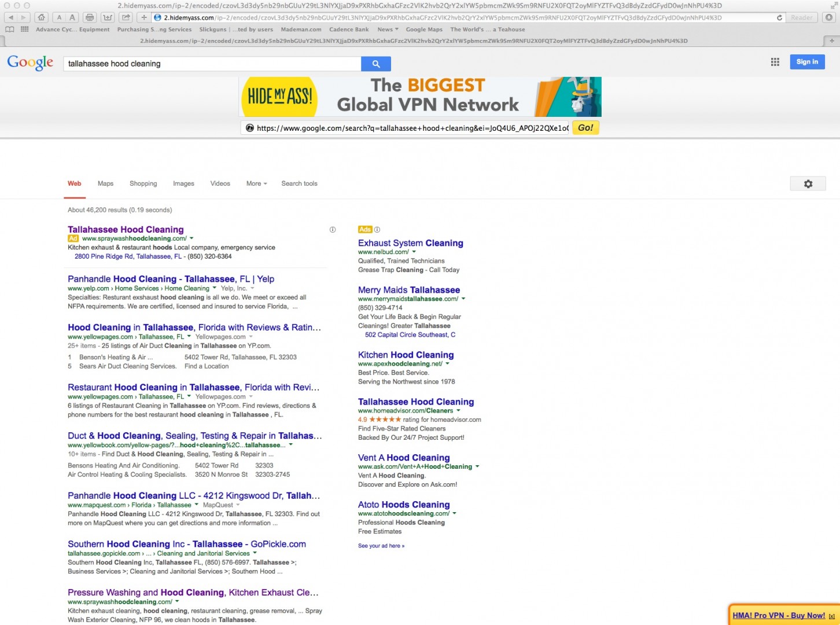840x625 pixels.
Task: Open Top Sites grid icon
Action: (x=24, y=30)
